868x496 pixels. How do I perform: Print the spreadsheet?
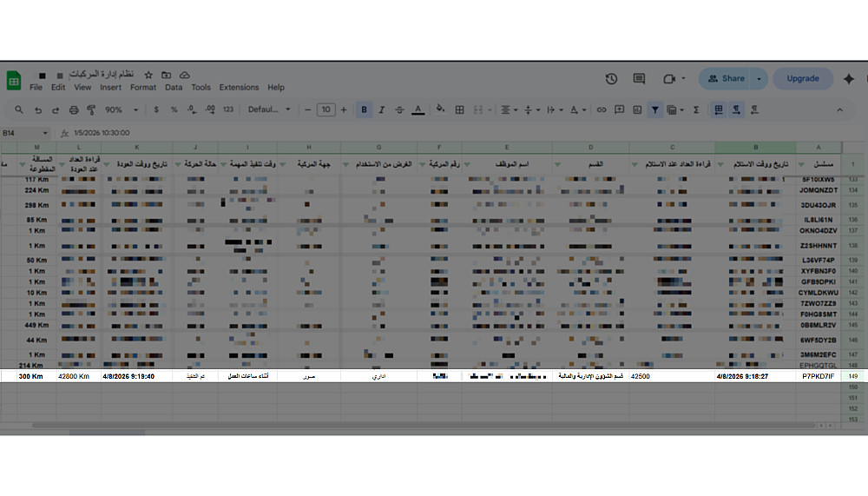[74, 109]
